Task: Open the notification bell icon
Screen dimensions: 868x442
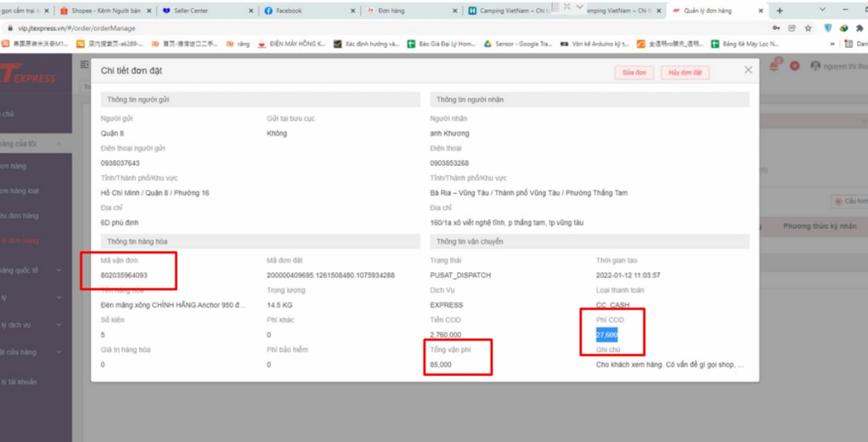Action: [x=774, y=66]
